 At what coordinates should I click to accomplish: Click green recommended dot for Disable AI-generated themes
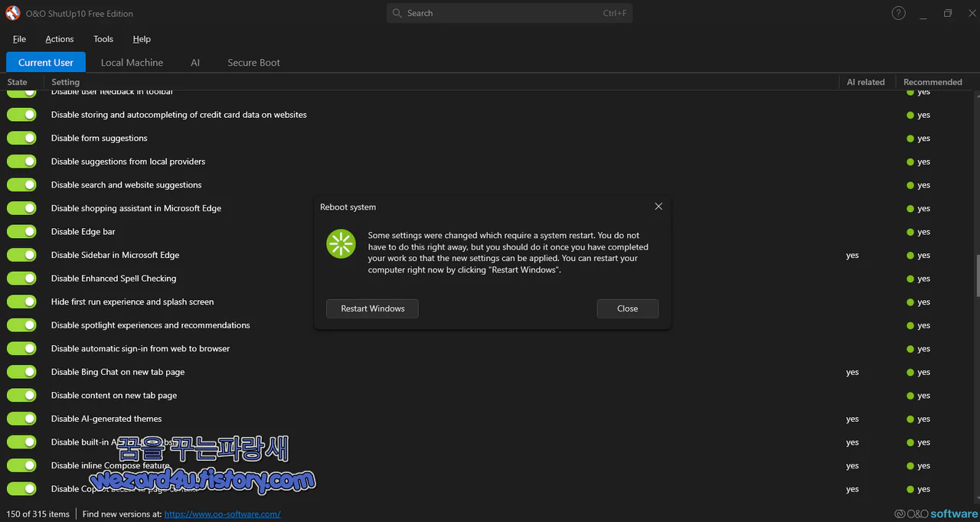click(x=910, y=419)
